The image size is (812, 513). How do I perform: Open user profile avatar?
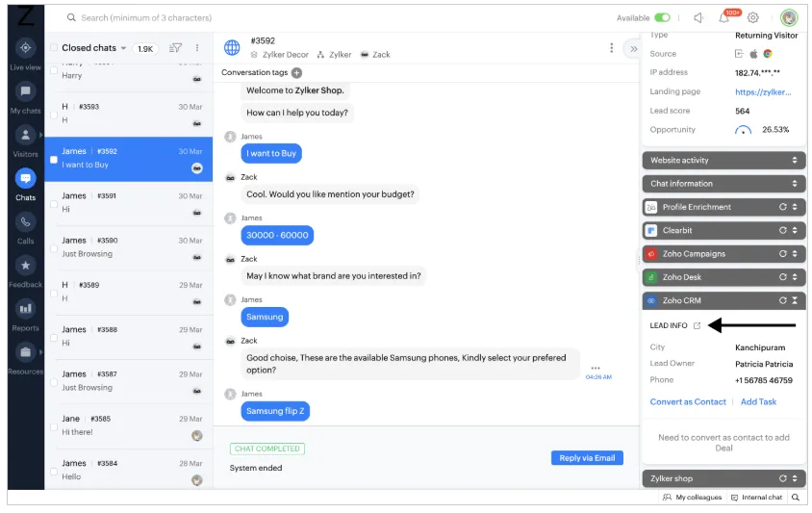789,17
